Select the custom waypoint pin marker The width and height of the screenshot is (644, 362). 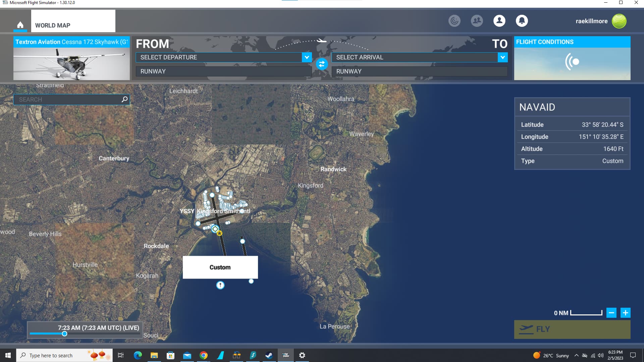(220, 285)
